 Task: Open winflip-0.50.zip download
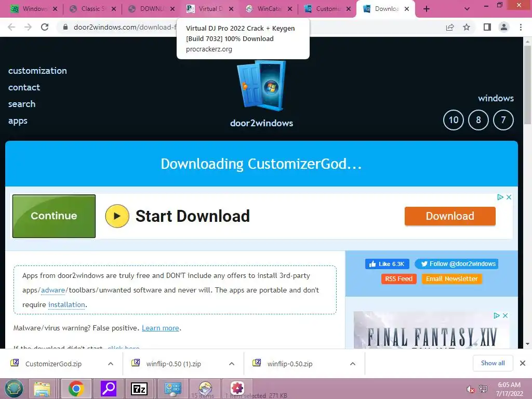[290, 364]
